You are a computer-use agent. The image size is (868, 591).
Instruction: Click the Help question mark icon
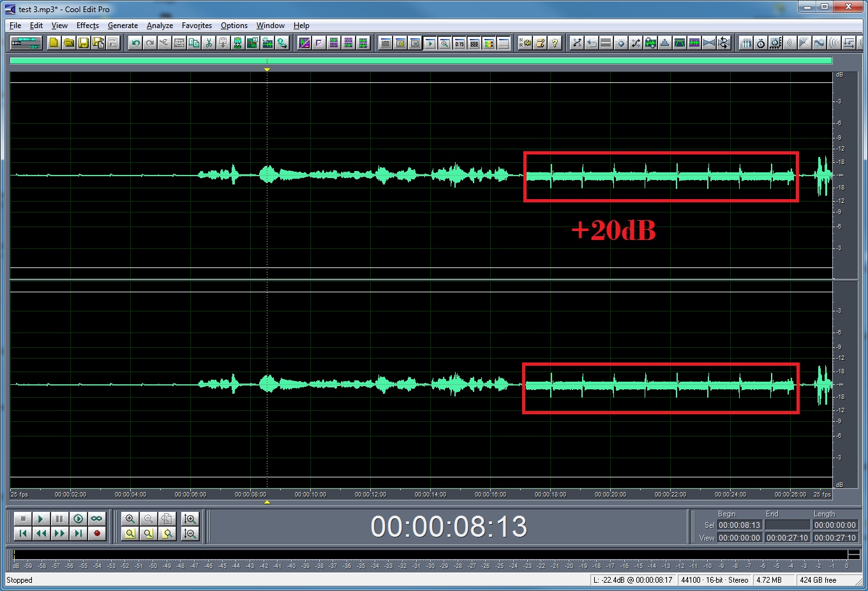coord(555,43)
